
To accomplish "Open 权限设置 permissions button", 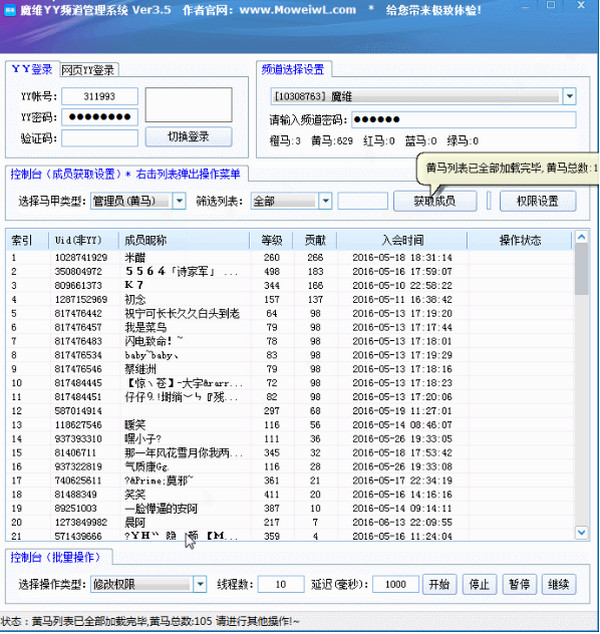I will coord(537,201).
